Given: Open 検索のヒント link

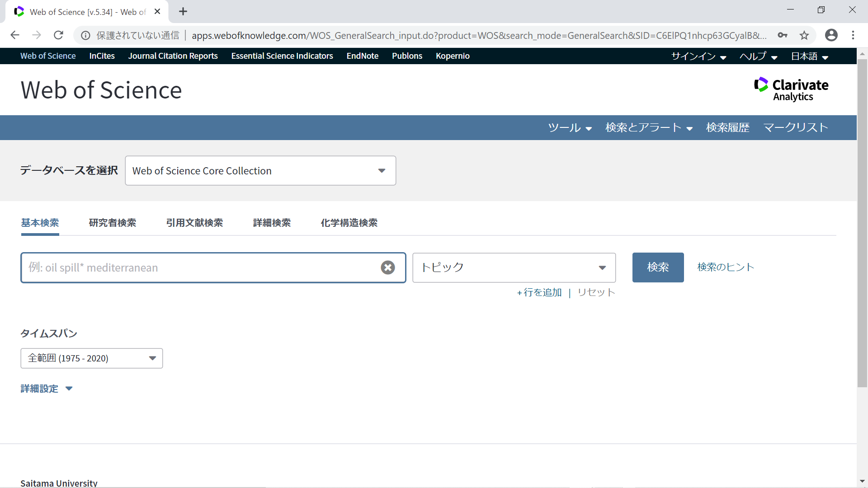Looking at the screenshot, I should coord(726,267).
